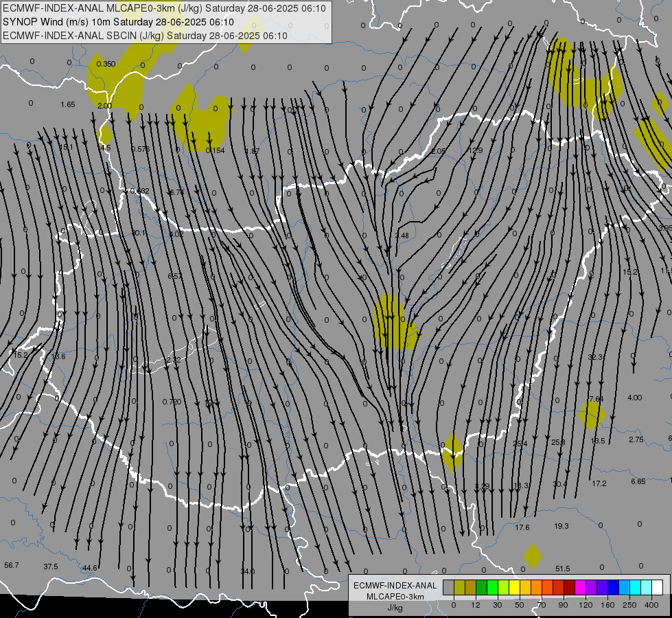Select the bright cyan legend swatch

(635, 587)
